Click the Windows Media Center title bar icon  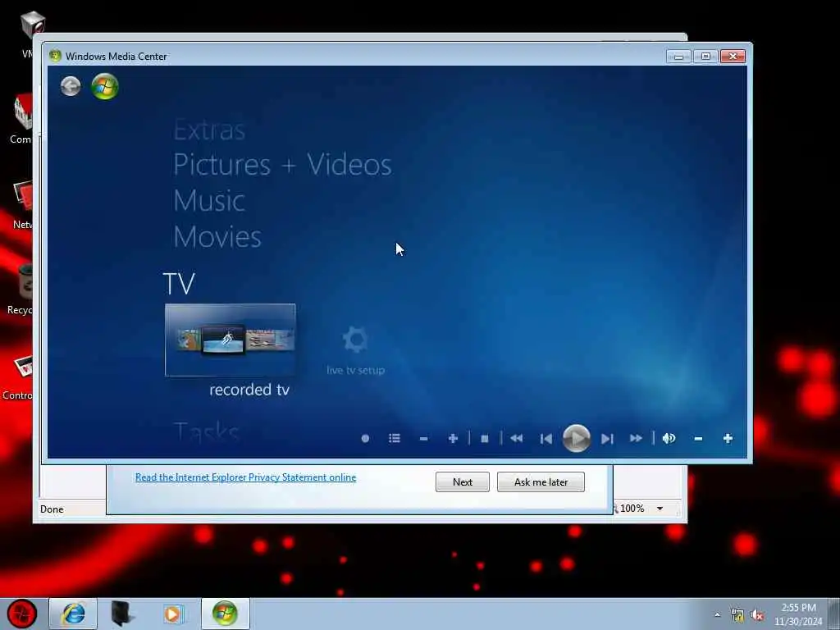[x=55, y=56]
